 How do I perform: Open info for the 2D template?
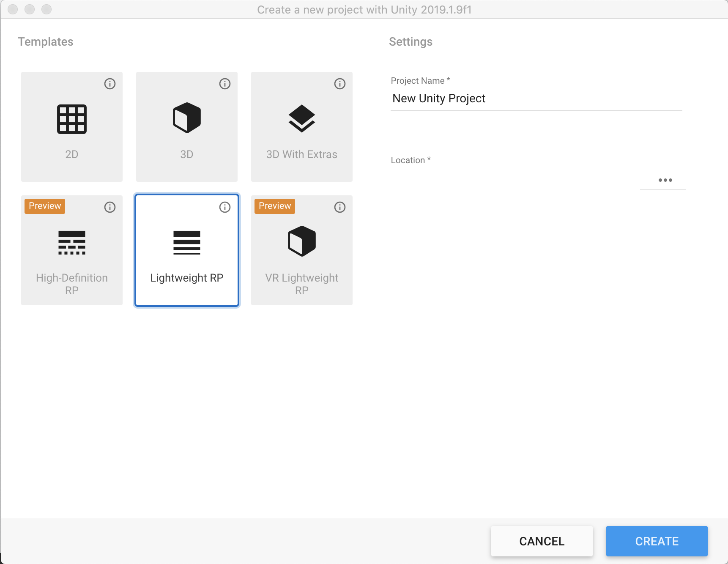pyautogui.click(x=110, y=84)
